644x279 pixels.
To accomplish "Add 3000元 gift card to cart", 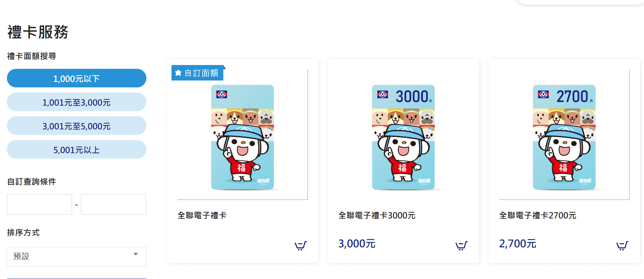I will [x=461, y=245].
